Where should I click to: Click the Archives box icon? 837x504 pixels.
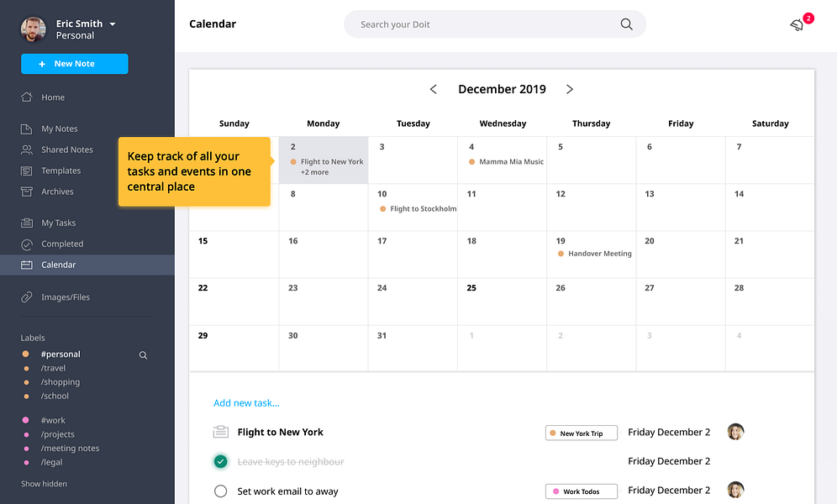(26, 192)
